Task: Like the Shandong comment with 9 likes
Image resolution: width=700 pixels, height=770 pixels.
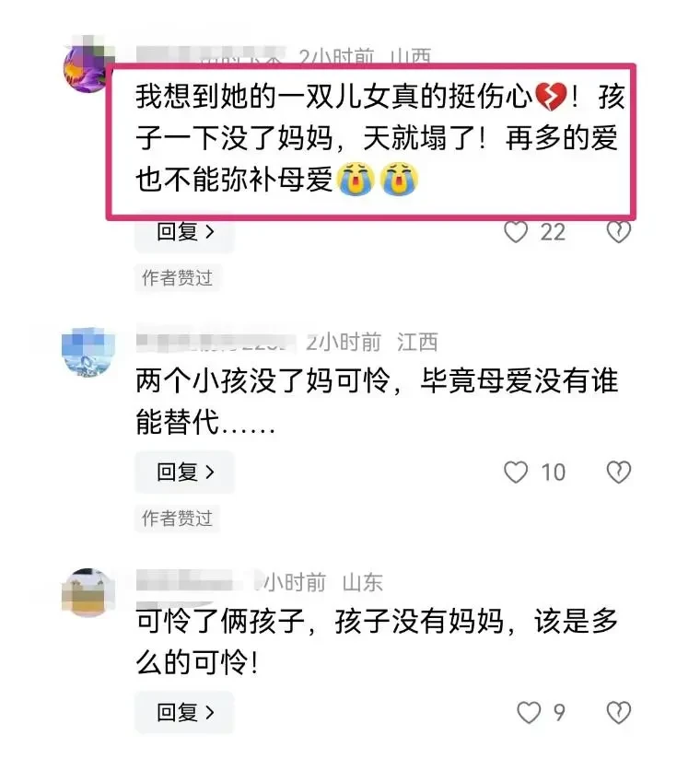Action: point(529,712)
